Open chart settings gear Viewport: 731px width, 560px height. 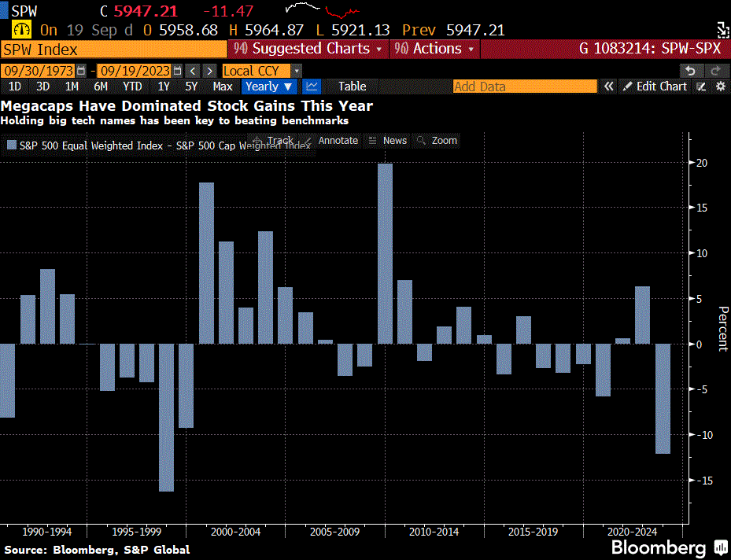[721, 87]
